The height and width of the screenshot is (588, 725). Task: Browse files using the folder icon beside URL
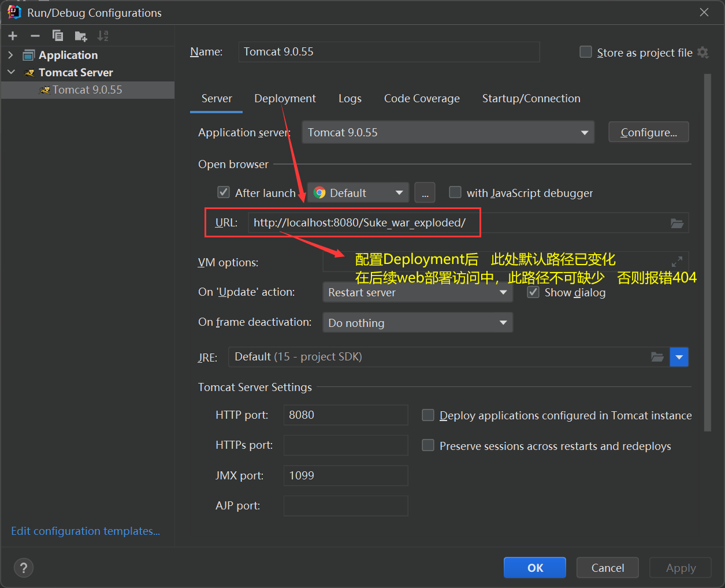click(676, 222)
